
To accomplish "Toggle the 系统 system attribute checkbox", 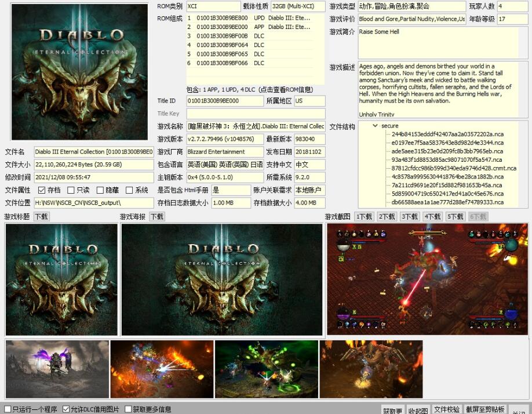I will point(129,190).
